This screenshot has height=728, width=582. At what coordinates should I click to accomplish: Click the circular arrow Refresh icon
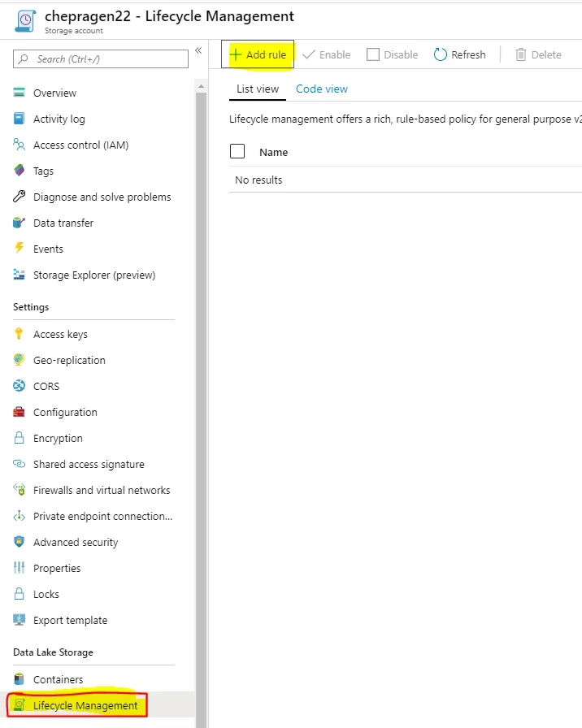point(440,54)
